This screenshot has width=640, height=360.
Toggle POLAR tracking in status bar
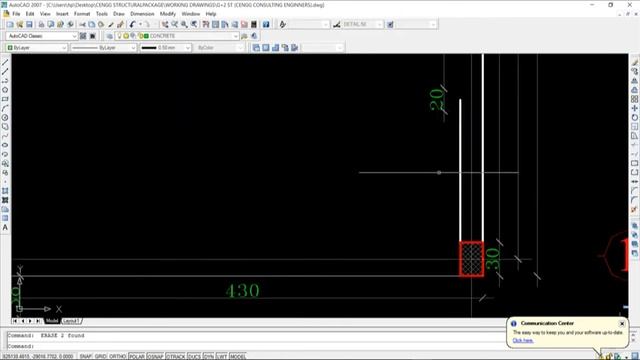click(137, 356)
